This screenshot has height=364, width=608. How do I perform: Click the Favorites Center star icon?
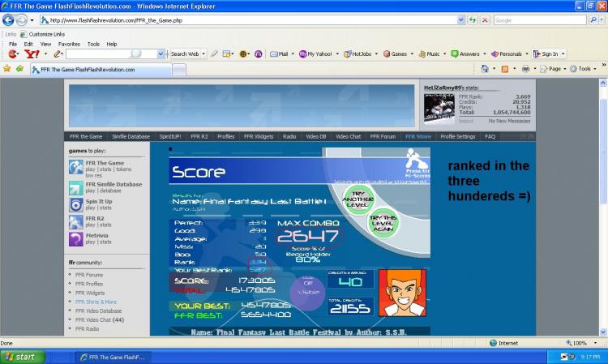pos(7,69)
